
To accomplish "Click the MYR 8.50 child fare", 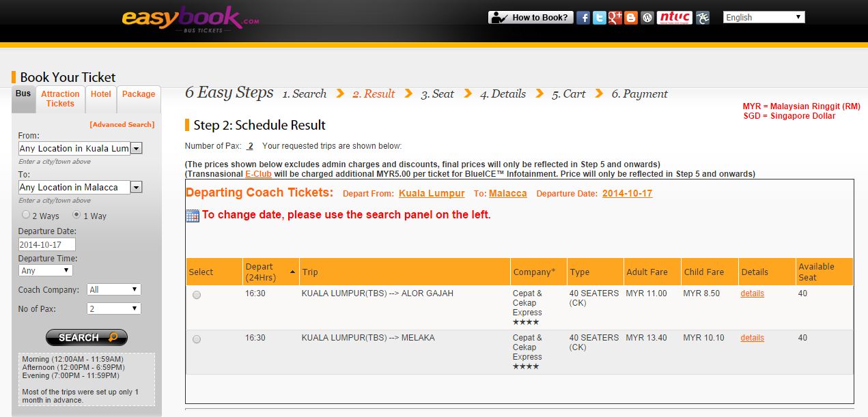I will (701, 293).
